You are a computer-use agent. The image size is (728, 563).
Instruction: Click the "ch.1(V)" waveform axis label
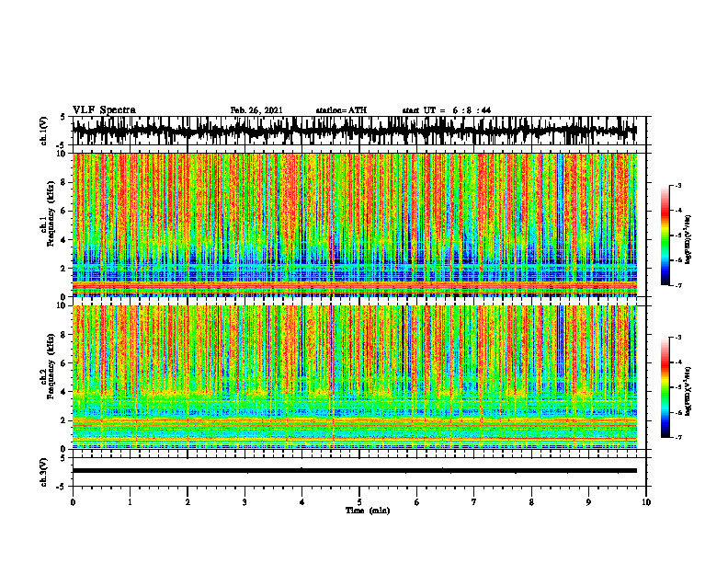44,131
